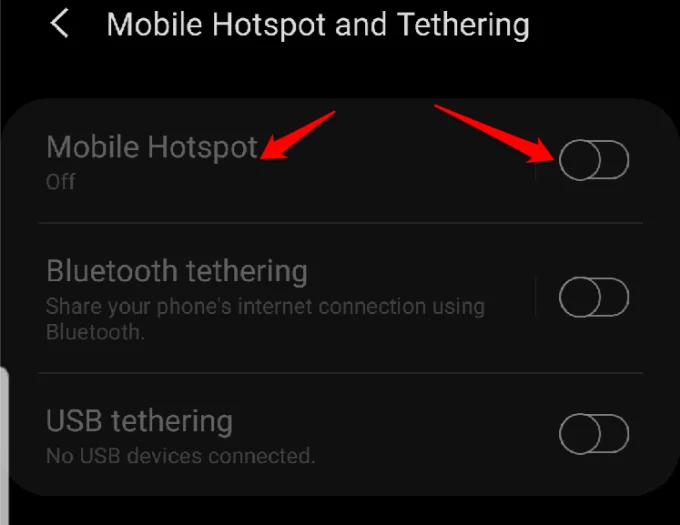Enable the Bluetooth tethering switch
The width and height of the screenshot is (680, 525).
(x=594, y=297)
